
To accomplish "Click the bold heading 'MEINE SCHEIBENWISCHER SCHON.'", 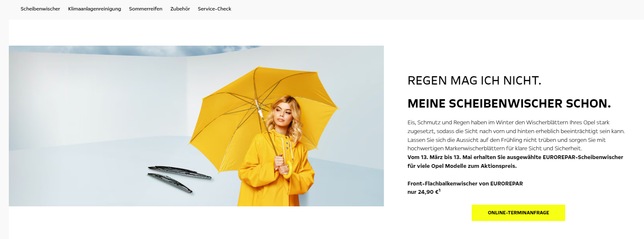I will (x=509, y=104).
